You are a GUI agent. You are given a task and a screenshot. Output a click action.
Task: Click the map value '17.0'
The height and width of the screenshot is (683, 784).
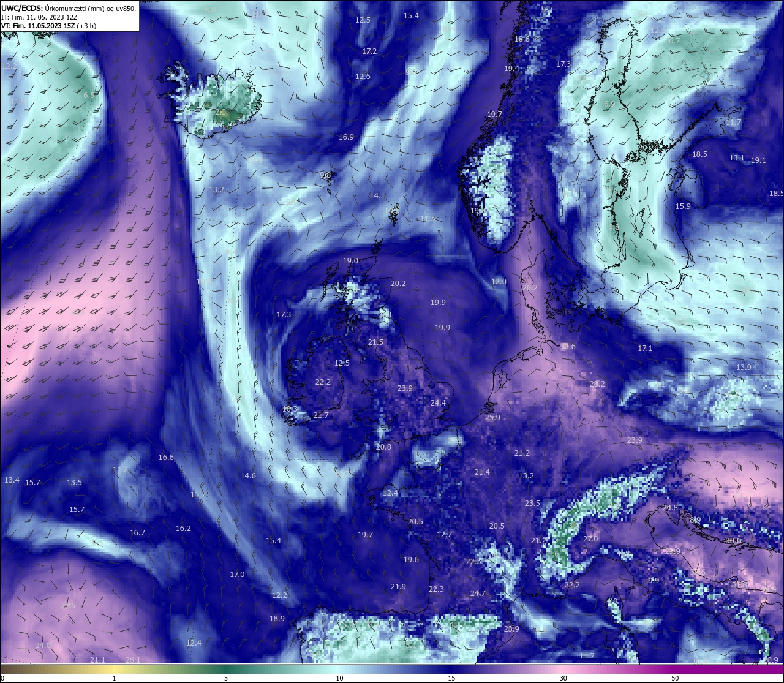pos(237,575)
